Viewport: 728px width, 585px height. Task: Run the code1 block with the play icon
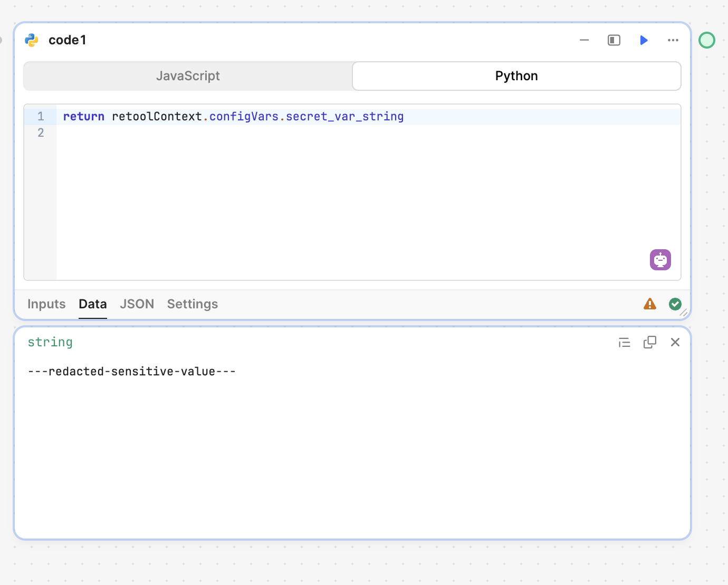point(643,40)
